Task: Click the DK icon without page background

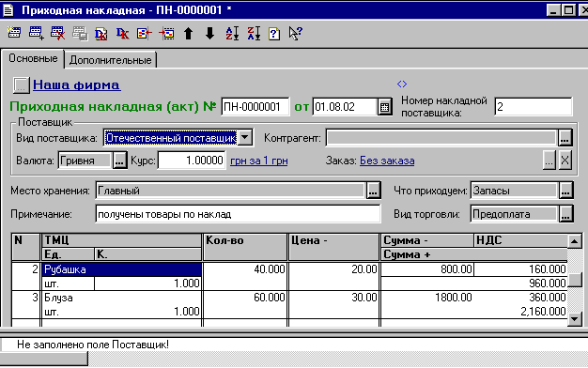Action: point(122,34)
